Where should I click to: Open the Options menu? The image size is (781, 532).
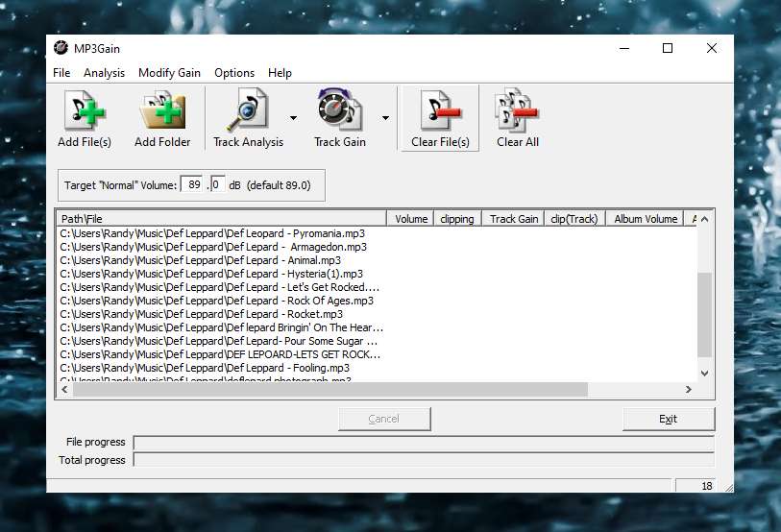234,73
